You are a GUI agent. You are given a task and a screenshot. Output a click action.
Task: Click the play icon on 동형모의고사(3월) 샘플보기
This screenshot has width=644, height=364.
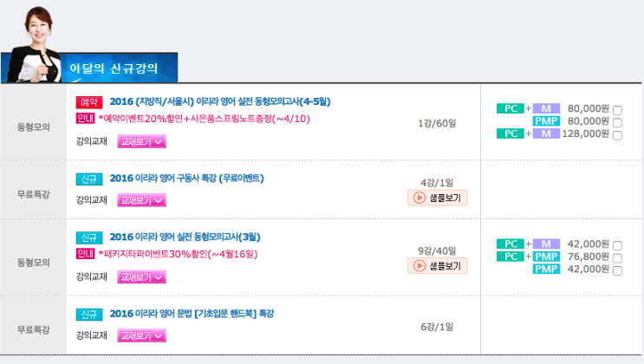pyautogui.click(x=418, y=266)
